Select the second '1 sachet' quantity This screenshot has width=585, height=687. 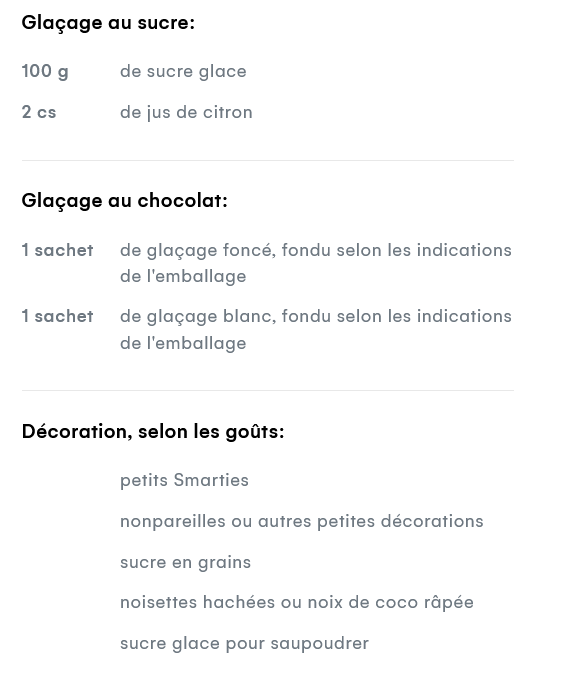57,316
